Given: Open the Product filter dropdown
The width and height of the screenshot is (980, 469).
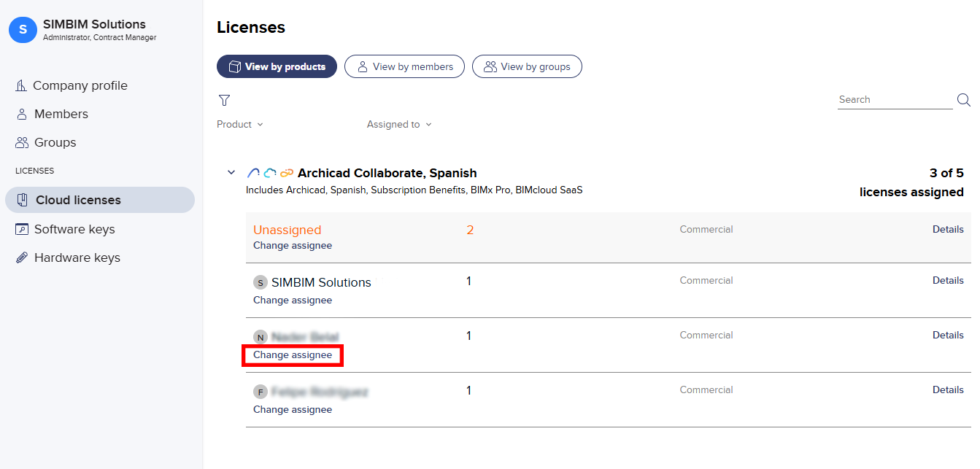Looking at the screenshot, I should (x=240, y=125).
